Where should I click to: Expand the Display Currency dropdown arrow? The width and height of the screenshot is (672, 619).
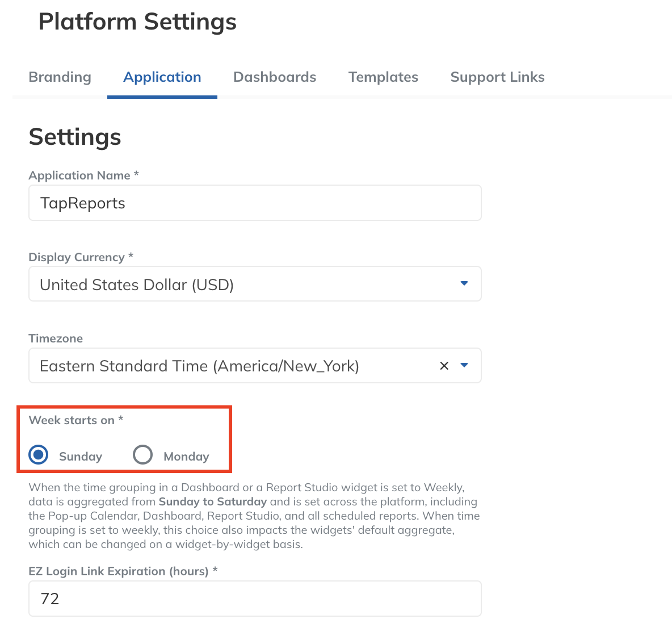point(464,283)
